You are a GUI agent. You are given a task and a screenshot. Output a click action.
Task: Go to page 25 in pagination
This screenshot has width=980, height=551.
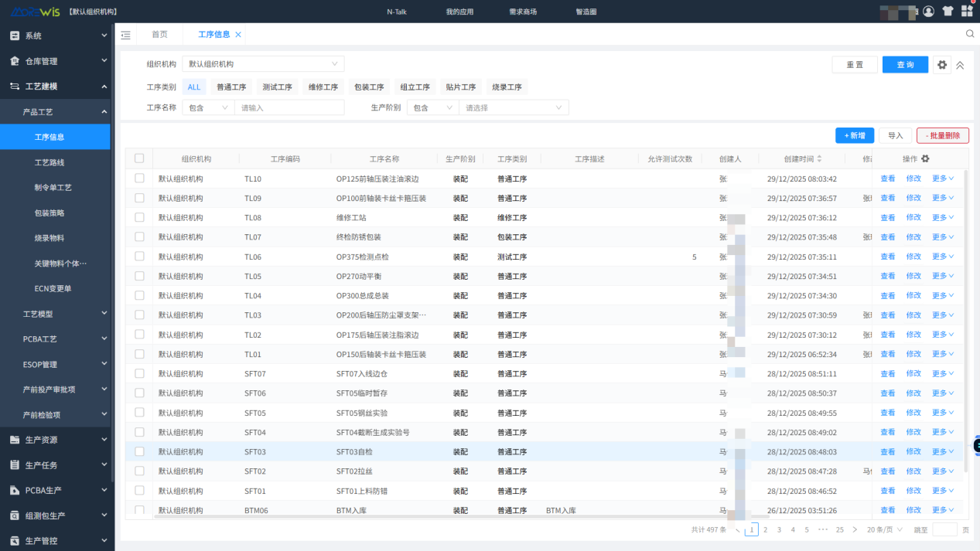tap(840, 529)
